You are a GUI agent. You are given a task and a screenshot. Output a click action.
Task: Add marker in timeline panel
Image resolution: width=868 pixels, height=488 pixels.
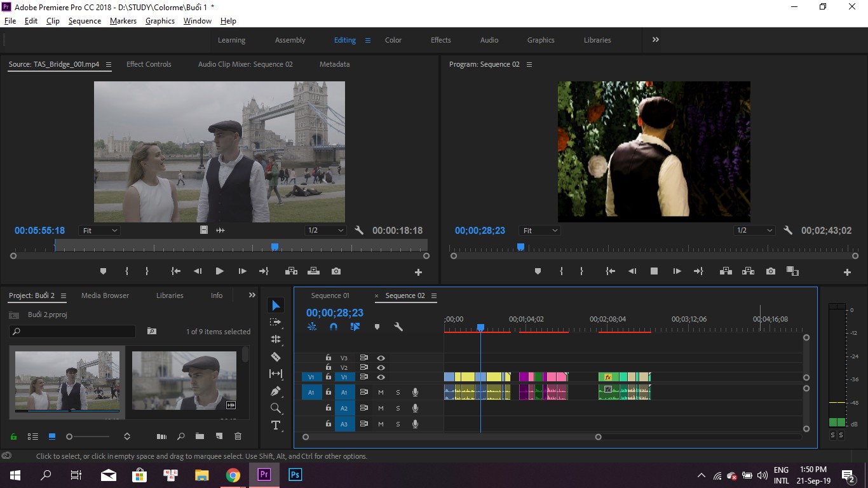click(x=377, y=327)
